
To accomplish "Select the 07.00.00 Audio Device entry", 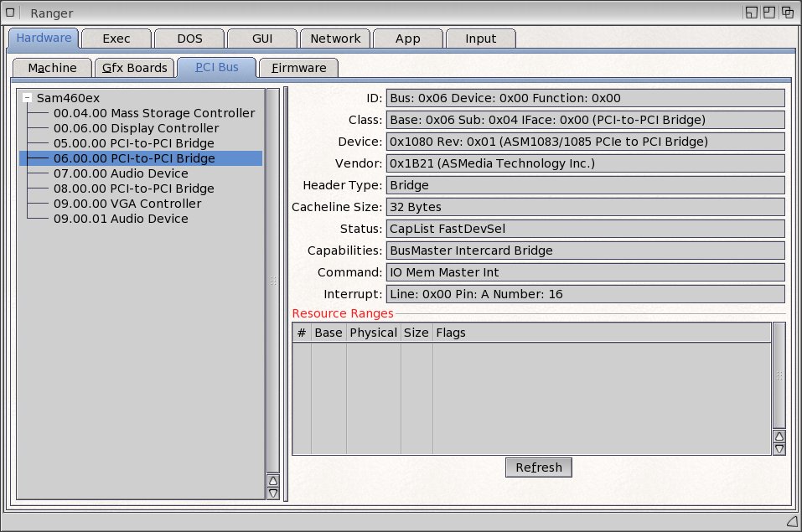I will click(121, 173).
